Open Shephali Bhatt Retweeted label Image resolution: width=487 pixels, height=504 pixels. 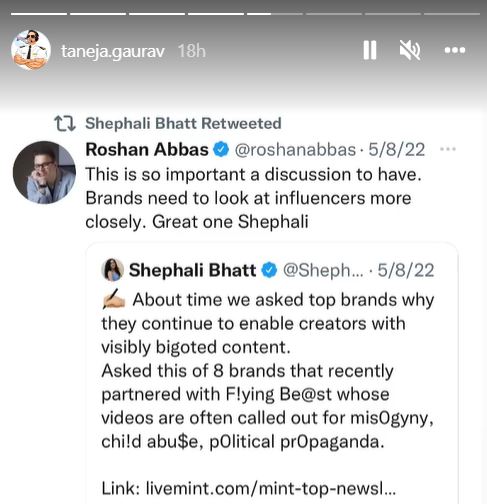(183, 124)
